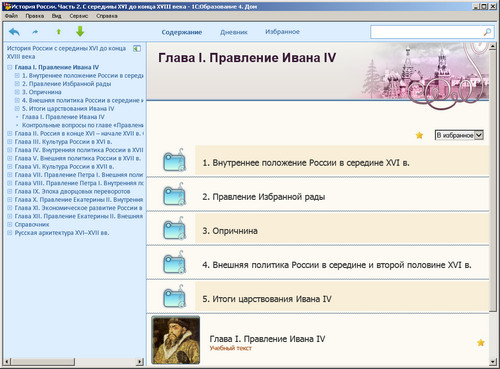500x369 pixels.
Task: Select 'Глава VIII. Правление Петра I. Внутренняя' item
Action: (x=79, y=183)
